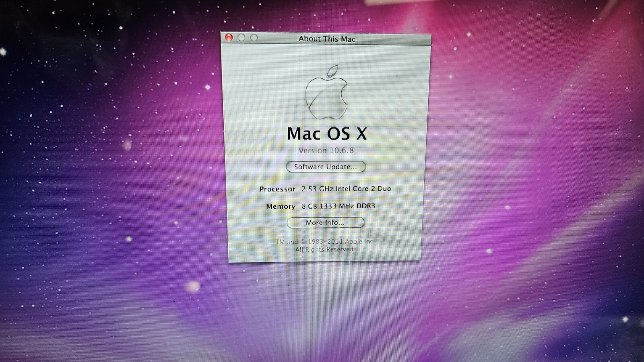Screen dimensions: 644x362
Task: Open the More Info... button
Action: click(325, 222)
